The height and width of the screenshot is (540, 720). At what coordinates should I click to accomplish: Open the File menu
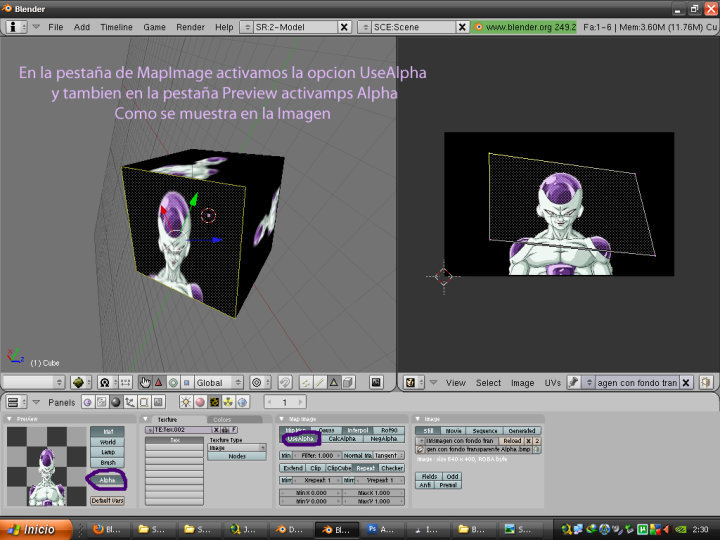click(x=56, y=27)
